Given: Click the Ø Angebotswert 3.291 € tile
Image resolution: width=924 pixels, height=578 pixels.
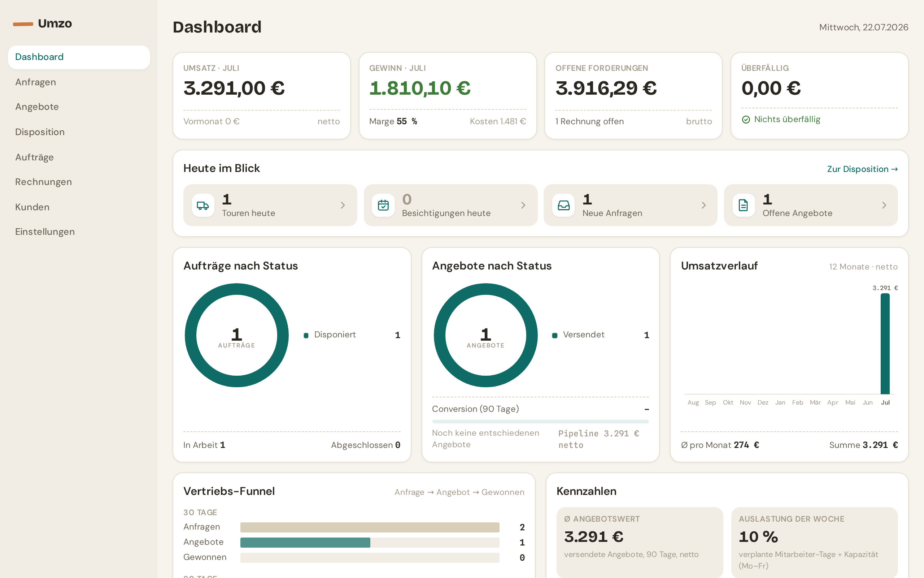Looking at the screenshot, I should (x=640, y=542).
